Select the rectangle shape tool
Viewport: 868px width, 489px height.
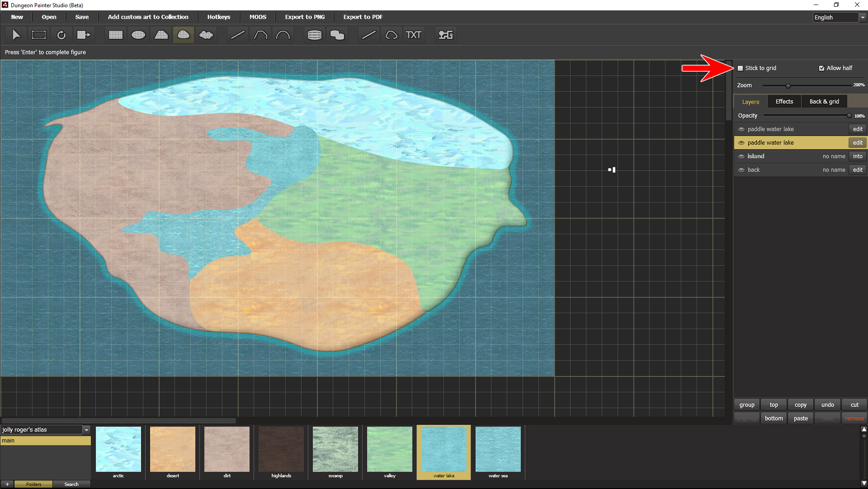point(116,35)
